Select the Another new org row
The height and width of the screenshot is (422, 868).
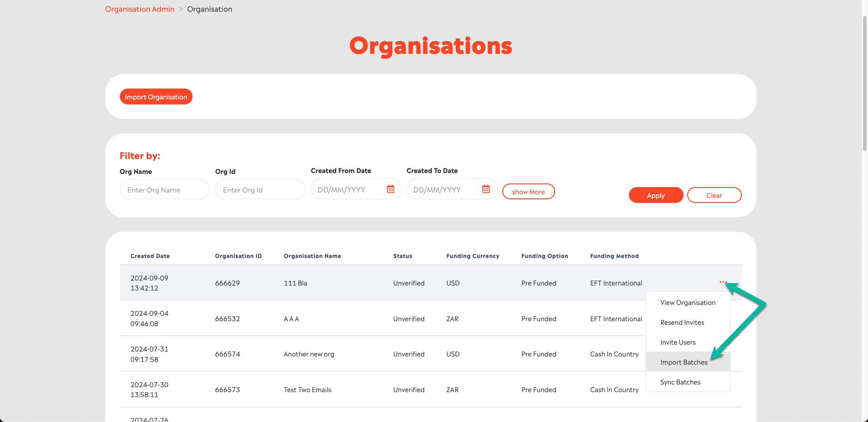309,354
